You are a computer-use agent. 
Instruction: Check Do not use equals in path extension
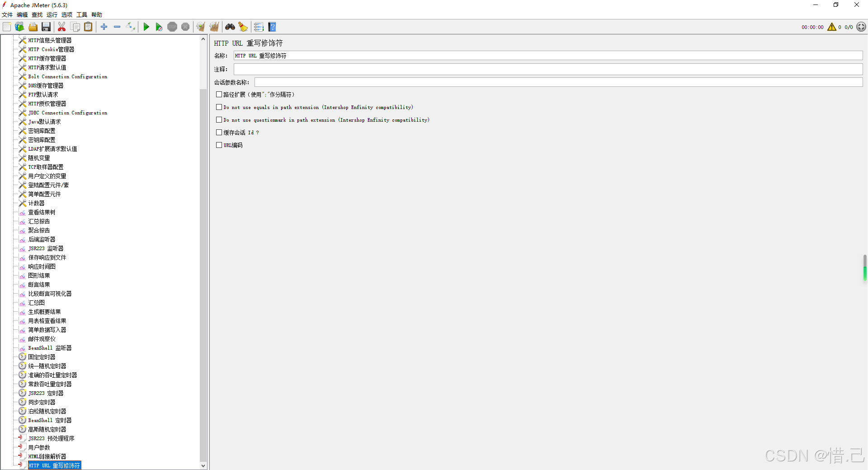coord(219,107)
